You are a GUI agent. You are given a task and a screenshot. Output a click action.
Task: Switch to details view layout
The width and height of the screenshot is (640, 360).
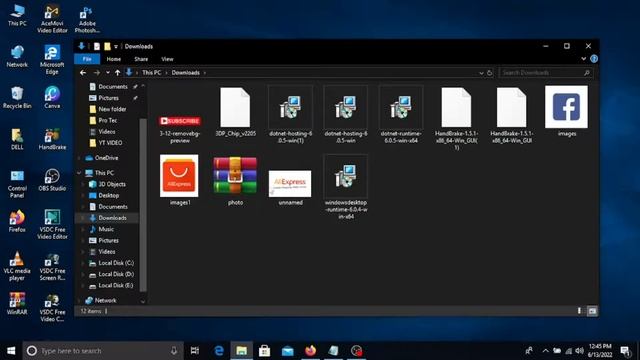[579, 311]
